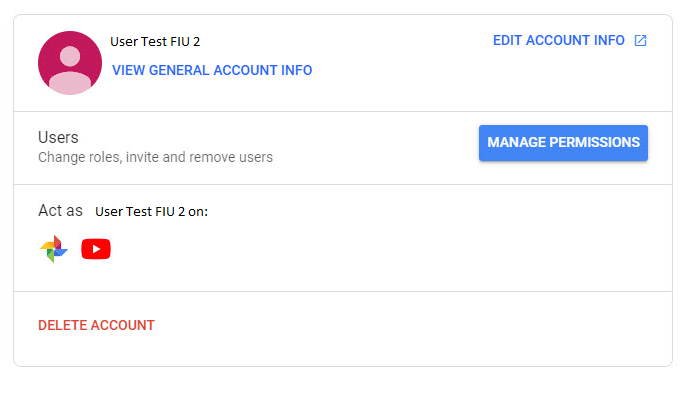
Task: Remove this brand account via the red link
Action: (97, 325)
